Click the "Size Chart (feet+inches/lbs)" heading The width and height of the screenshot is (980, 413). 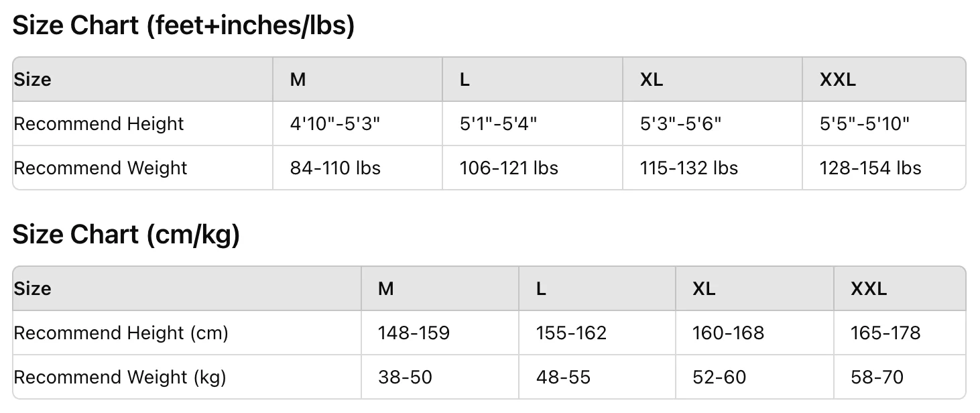pos(183,26)
